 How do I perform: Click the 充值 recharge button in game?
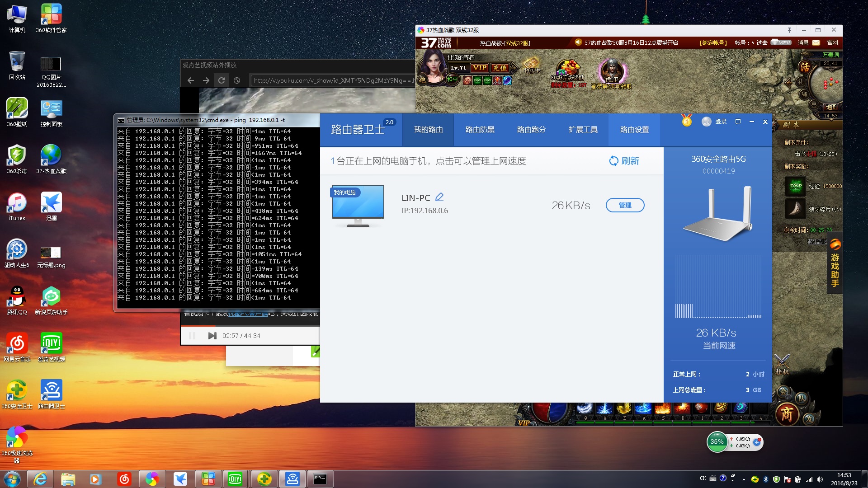(x=500, y=68)
